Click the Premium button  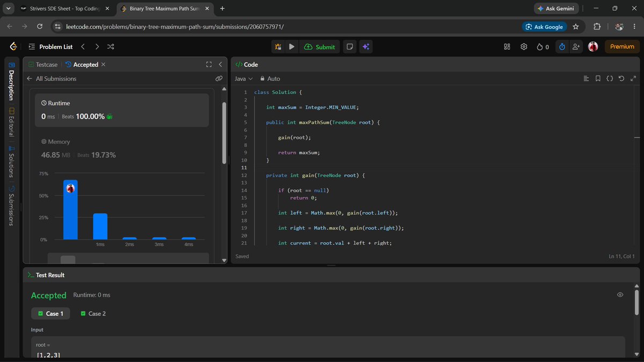coord(622,47)
